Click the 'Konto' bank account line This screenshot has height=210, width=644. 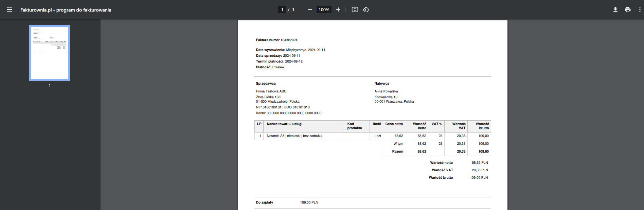pyautogui.click(x=288, y=113)
